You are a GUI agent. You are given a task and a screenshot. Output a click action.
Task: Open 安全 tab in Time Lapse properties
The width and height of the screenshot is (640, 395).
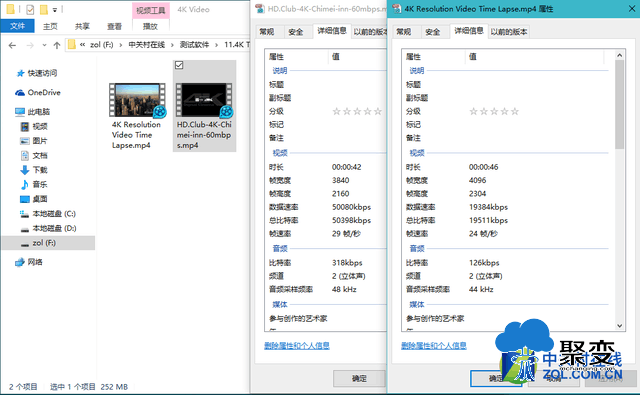433,32
